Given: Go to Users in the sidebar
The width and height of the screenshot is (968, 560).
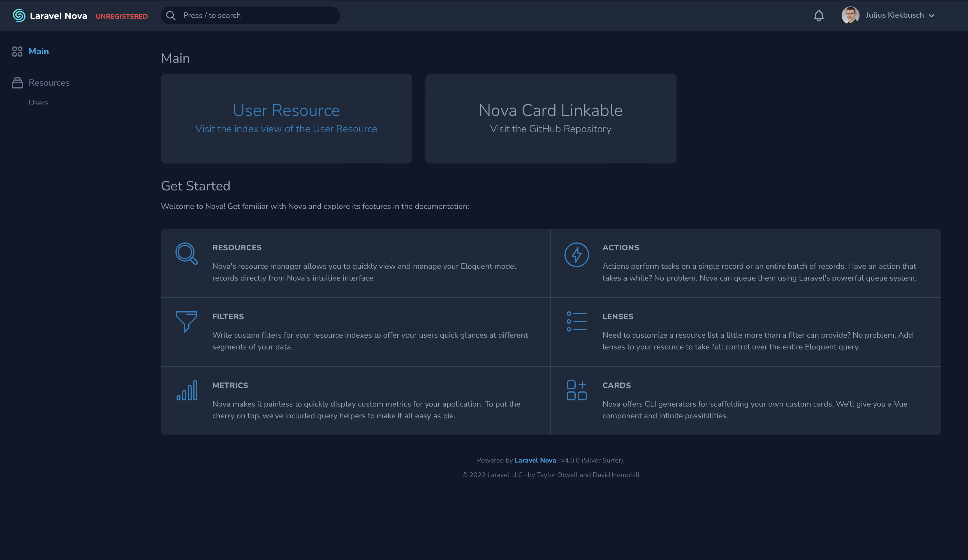Looking at the screenshot, I should pyautogui.click(x=38, y=103).
